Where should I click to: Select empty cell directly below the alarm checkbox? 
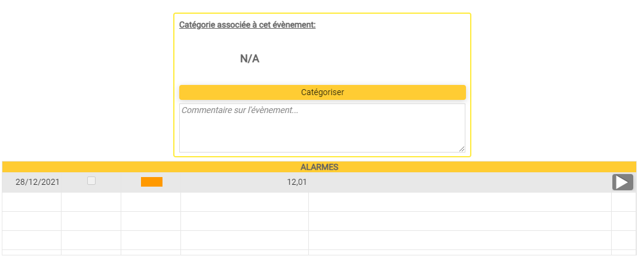[91, 202]
